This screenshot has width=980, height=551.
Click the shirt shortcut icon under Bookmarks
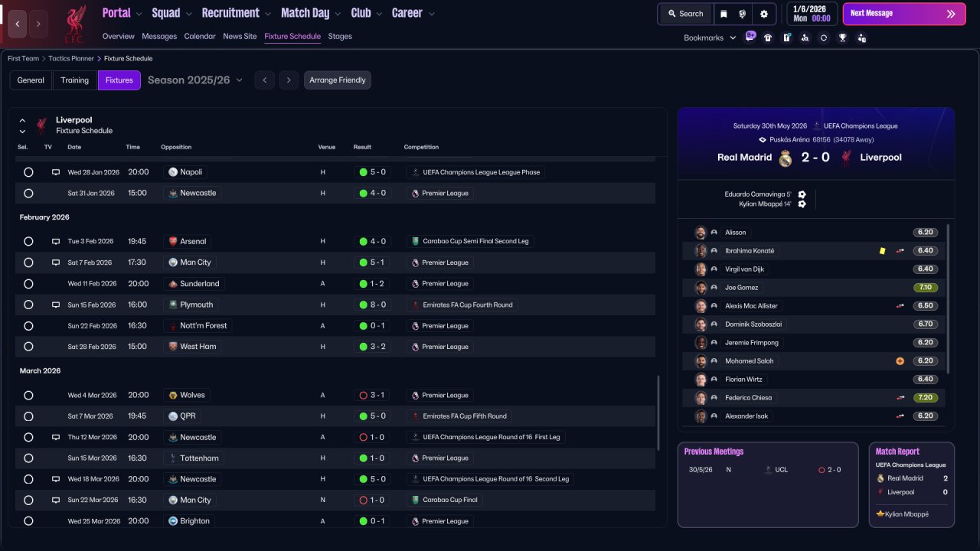pos(768,37)
